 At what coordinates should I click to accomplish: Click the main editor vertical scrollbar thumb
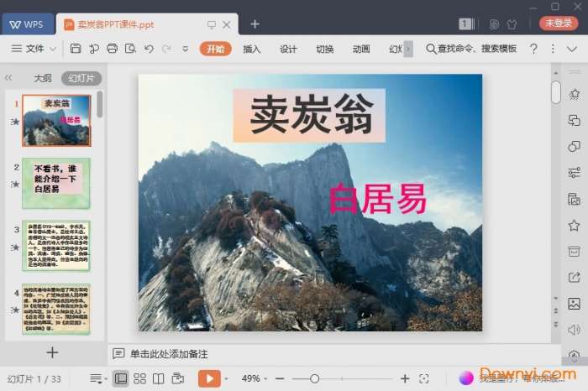point(556,92)
